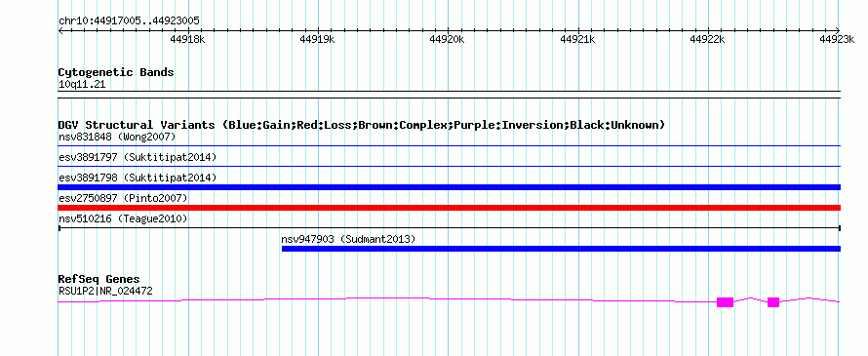This screenshot has height=356, width=868.
Task: Select the thin blue nsv831848 gain line
Action: 449,145
